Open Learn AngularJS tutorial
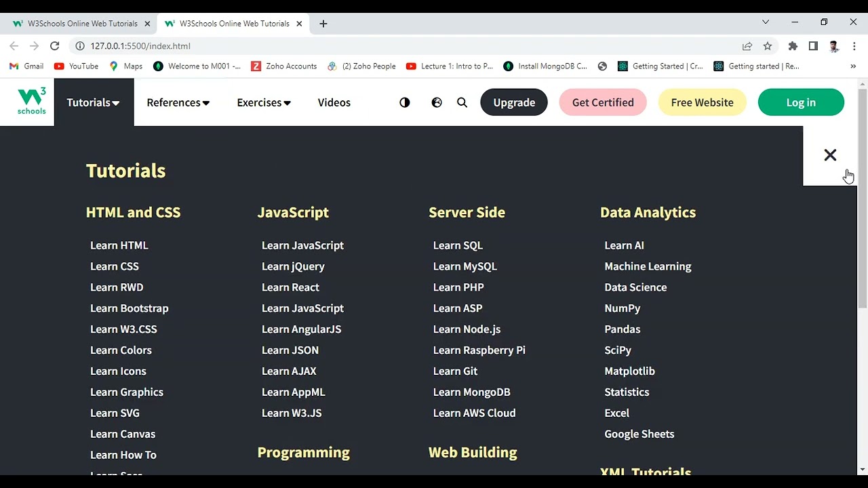This screenshot has height=488, width=868. (302, 329)
